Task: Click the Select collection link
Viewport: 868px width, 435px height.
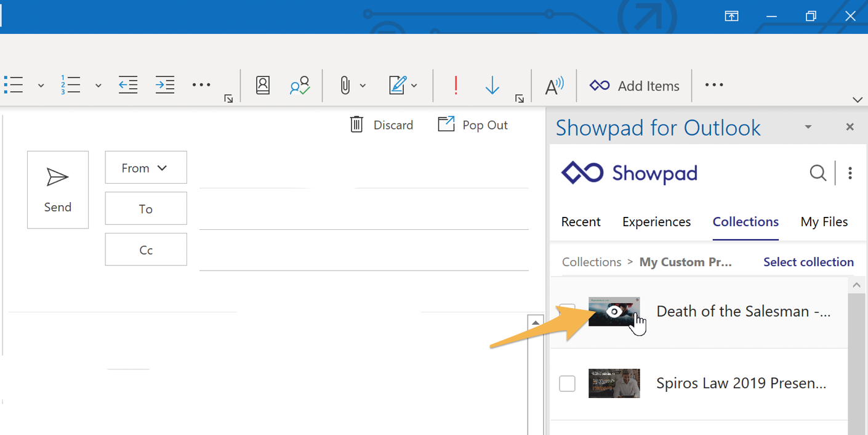Action: pos(808,262)
